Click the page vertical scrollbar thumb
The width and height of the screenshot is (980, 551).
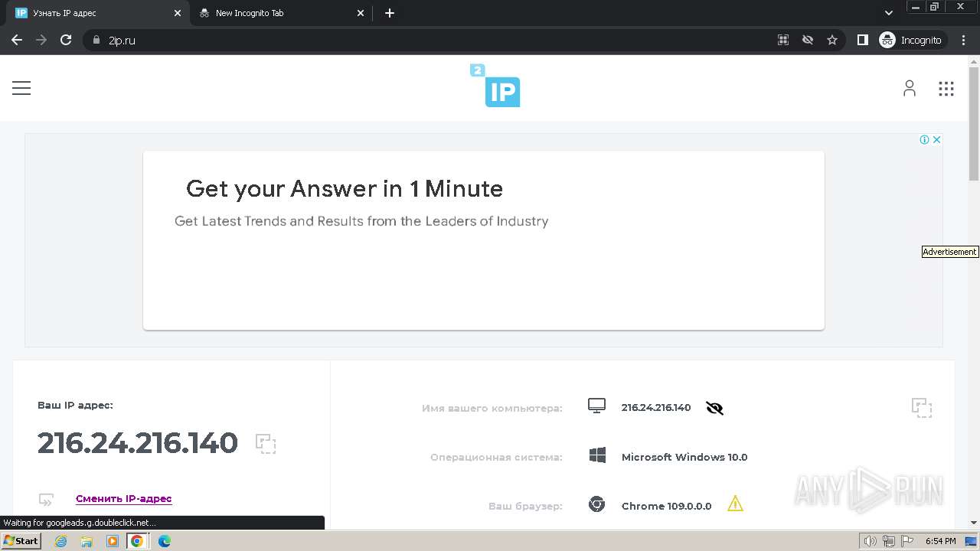click(x=974, y=123)
